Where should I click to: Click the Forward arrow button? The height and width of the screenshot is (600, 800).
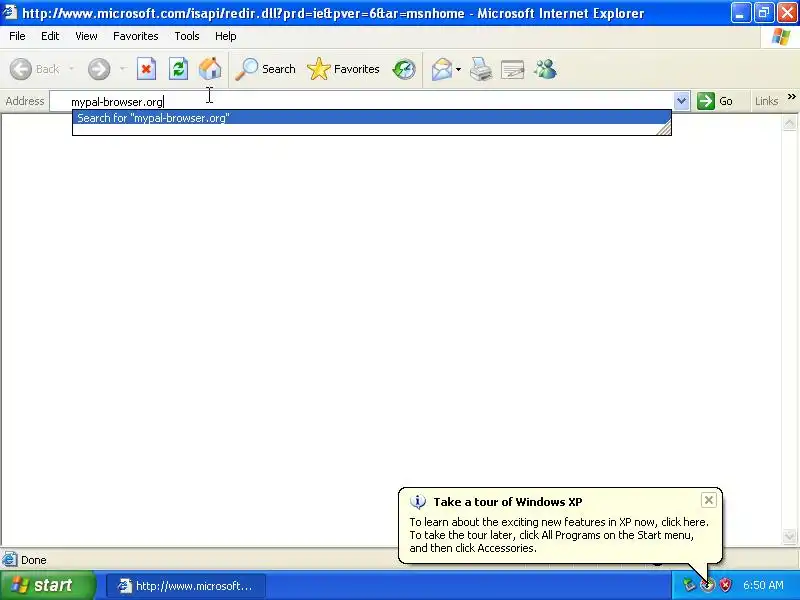[99, 69]
